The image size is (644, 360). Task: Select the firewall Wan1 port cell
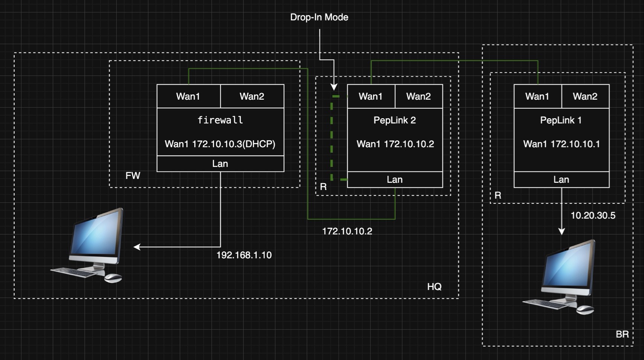188,96
